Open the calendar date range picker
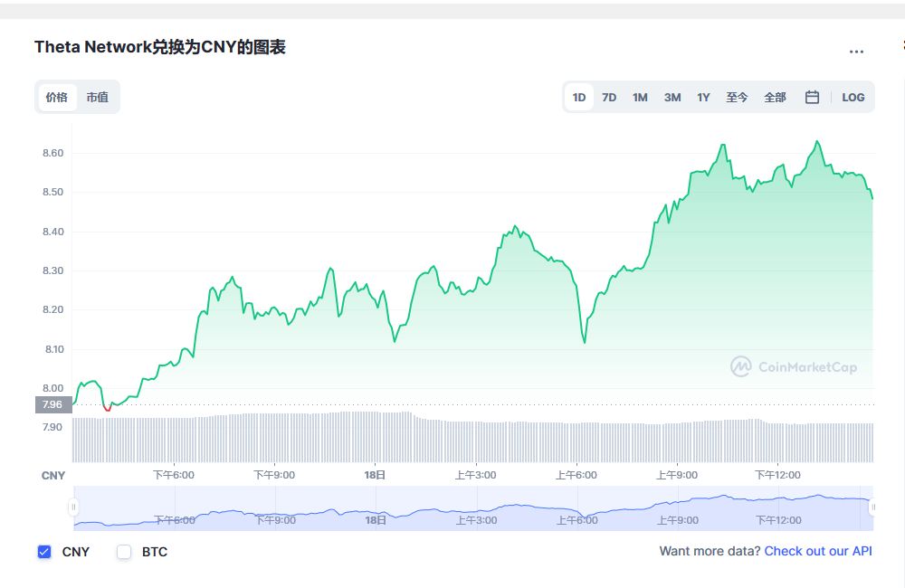This screenshot has height=588, width=905. tap(812, 98)
